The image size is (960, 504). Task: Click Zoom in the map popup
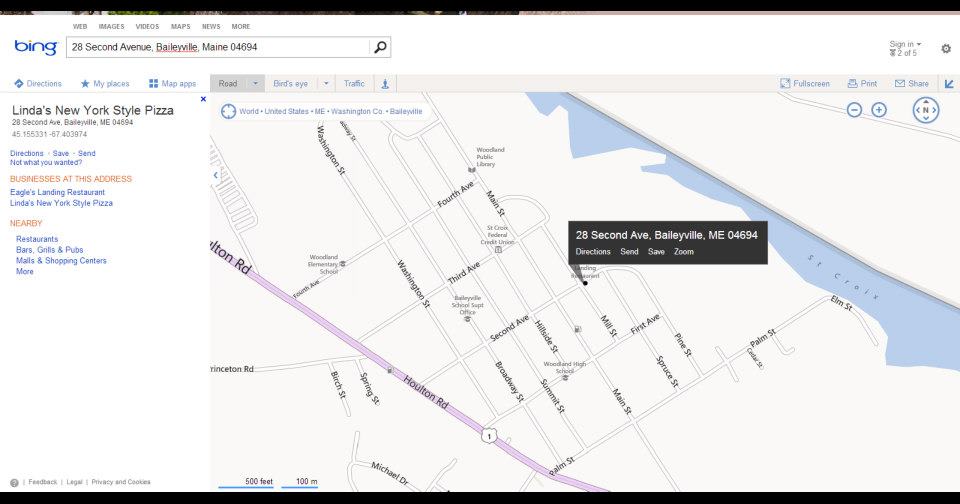(x=684, y=252)
